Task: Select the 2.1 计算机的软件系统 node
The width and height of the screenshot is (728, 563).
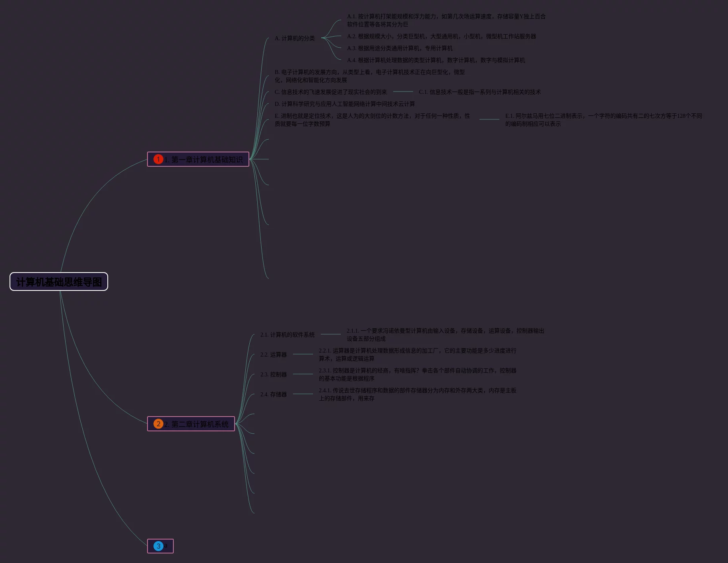Action: click(x=287, y=335)
